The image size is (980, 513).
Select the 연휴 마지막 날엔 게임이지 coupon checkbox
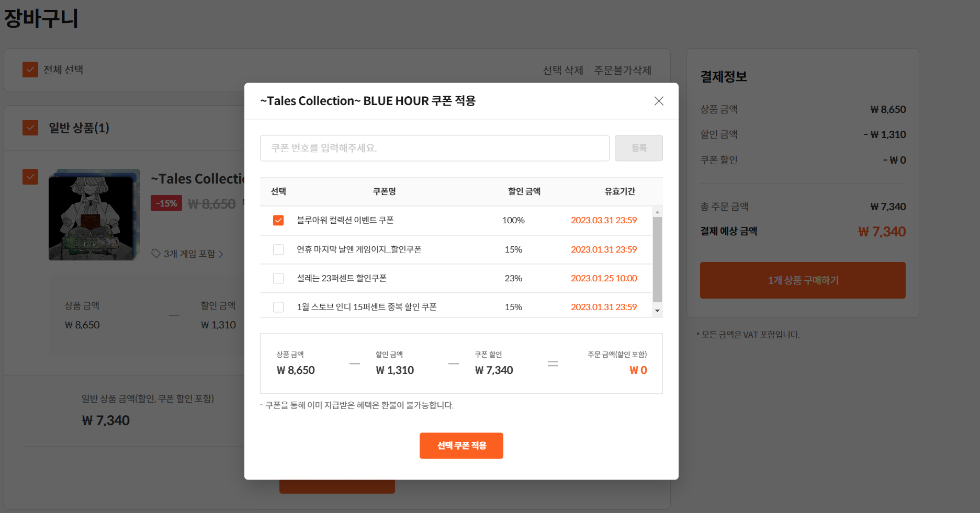pos(278,249)
